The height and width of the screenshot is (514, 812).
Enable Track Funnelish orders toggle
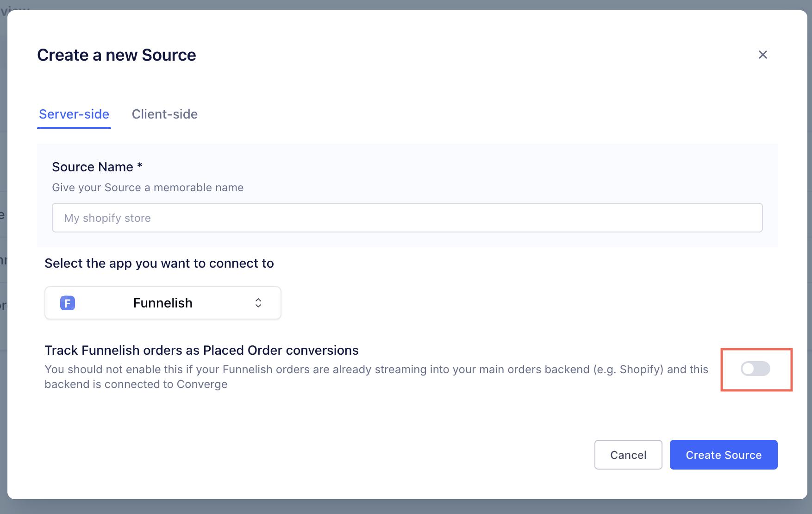point(755,369)
